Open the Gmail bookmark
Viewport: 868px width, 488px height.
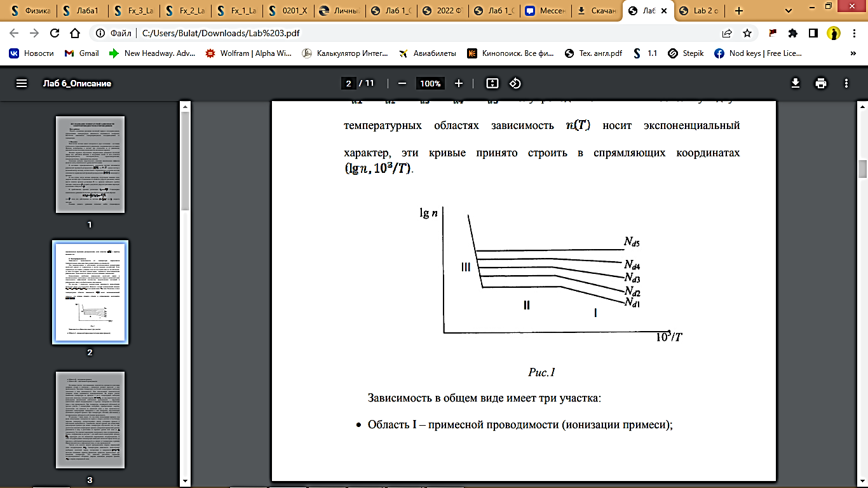[82, 53]
